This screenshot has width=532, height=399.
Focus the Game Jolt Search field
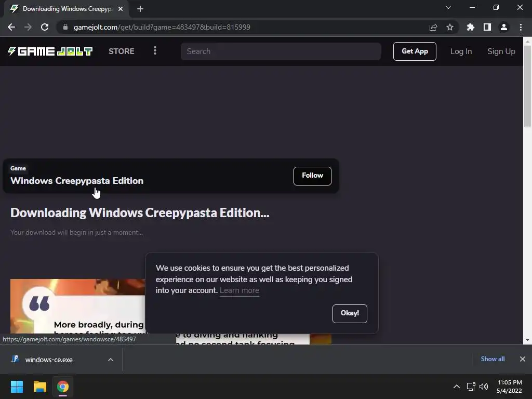pyautogui.click(x=281, y=51)
